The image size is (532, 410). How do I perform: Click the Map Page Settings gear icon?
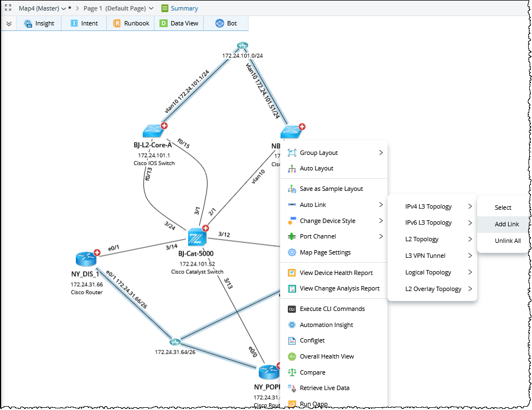tap(292, 252)
